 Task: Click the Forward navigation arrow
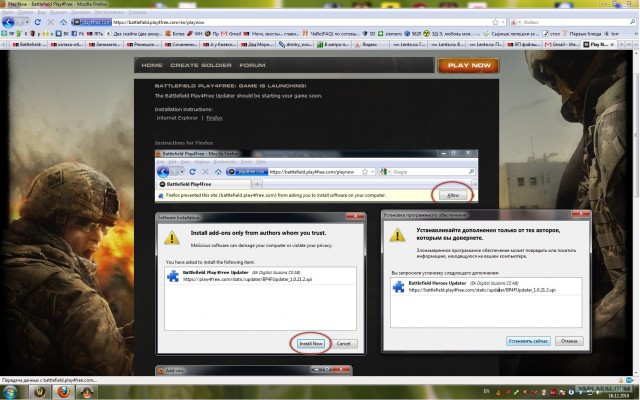20,22
